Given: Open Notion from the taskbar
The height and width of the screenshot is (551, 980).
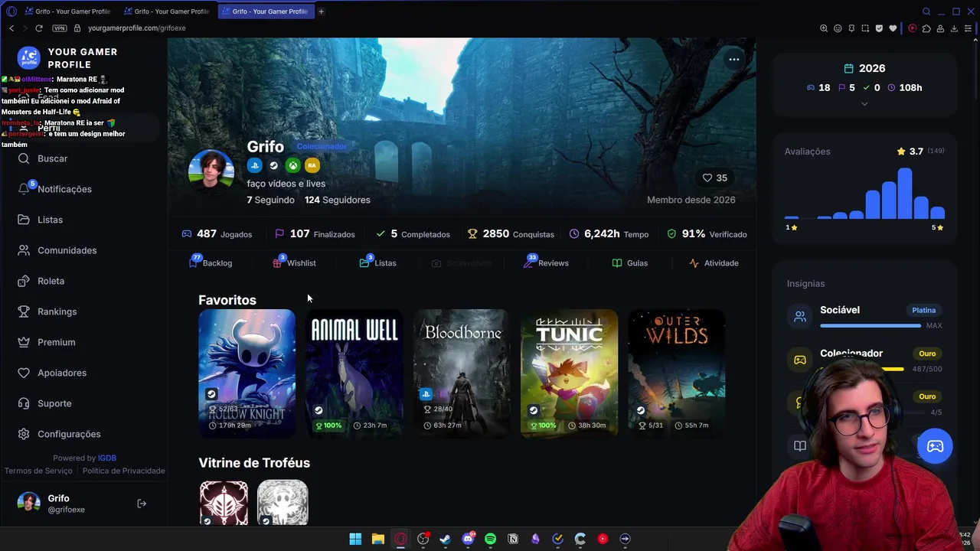Looking at the screenshot, I should tap(513, 539).
